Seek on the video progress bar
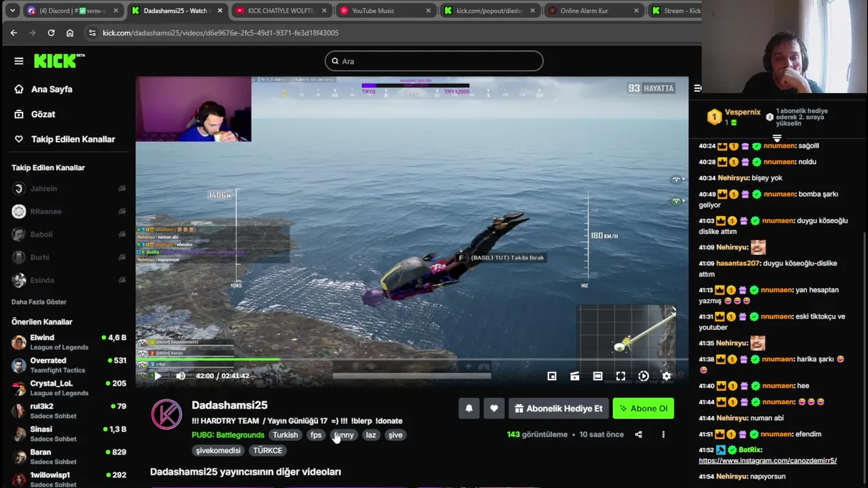The image size is (868, 488). point(412,360)
